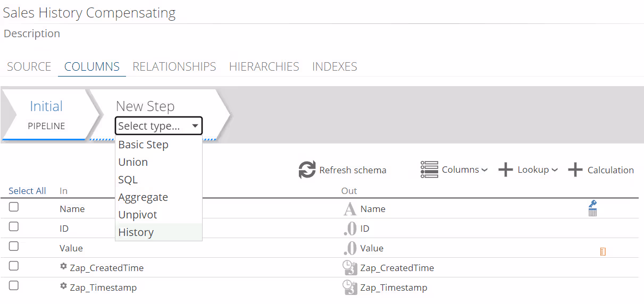Viewport: 644px width, 304px height.
Task: Click the datetime type icon for Zap_Timestamp
Action: [x=350, y=288]
